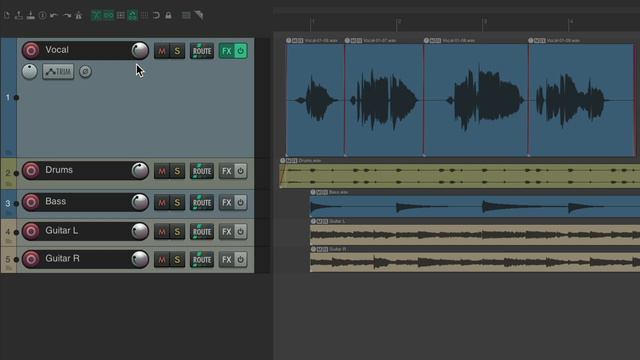Select the Guitar R track name field
640x360 pixels.
pos(85,259)
